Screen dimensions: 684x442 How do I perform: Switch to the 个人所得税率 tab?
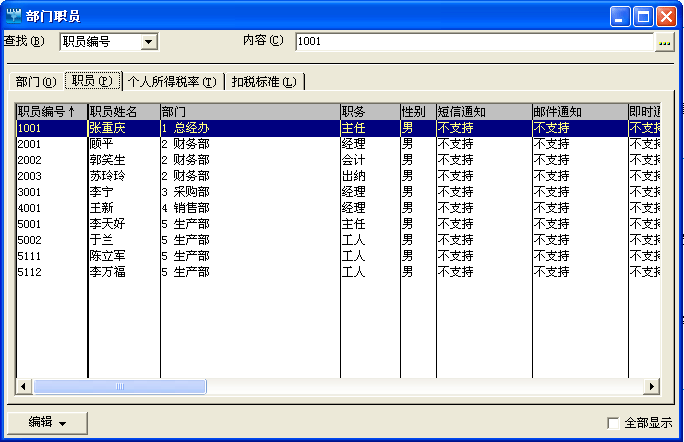tap(172, 82)
